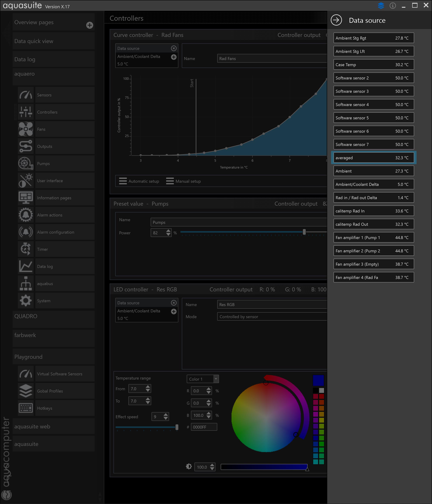Click the Pumps power slider handle
The image size is (432, 504).
pyautogui.click(x=304, y=232)
